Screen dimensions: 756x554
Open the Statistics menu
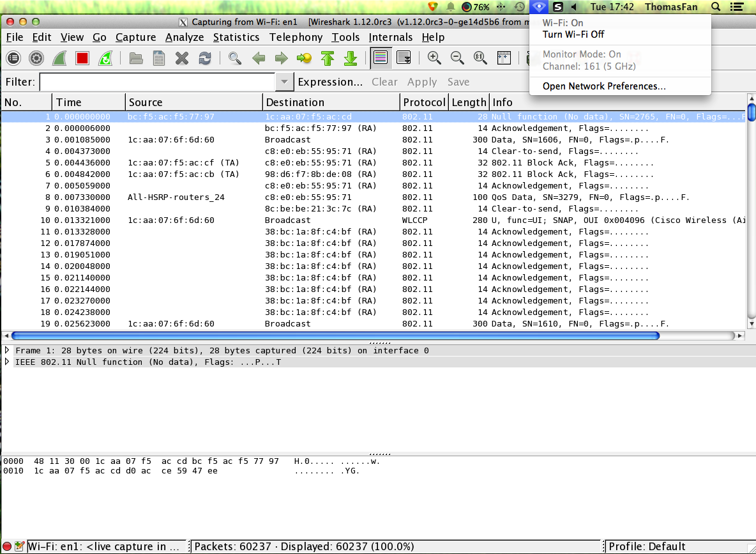click(x=236, y=37)
